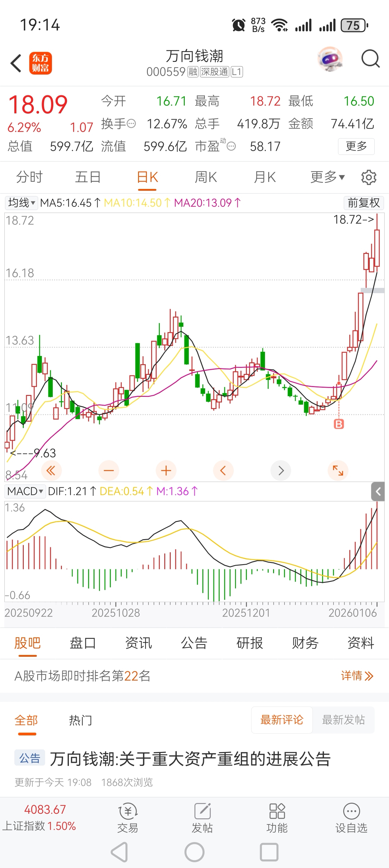Zoom out chart with minus button
389x868 pixels.
point(109,470)
